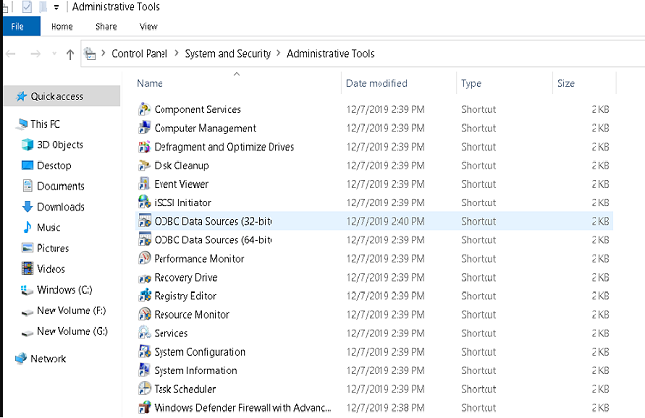The image size is (645, 418).
Task: Select the Event Viewer icon
Action: click(x=144, y=184)
